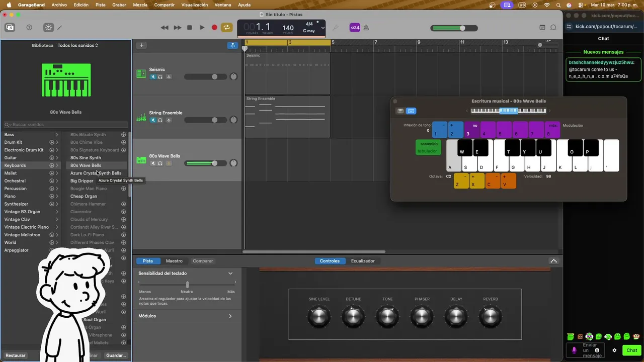Mute the String Ensemble track

pos(153,120)
